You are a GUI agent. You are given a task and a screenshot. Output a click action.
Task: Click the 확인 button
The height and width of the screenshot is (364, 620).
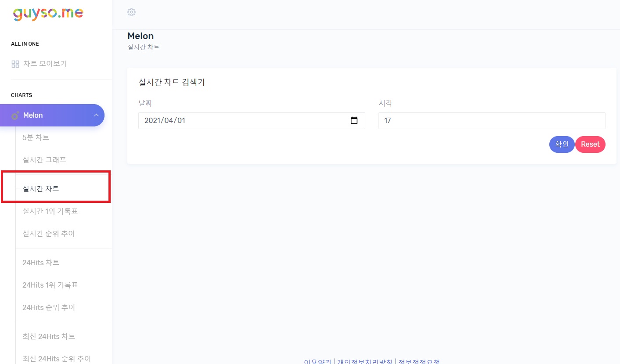(562, 144)
